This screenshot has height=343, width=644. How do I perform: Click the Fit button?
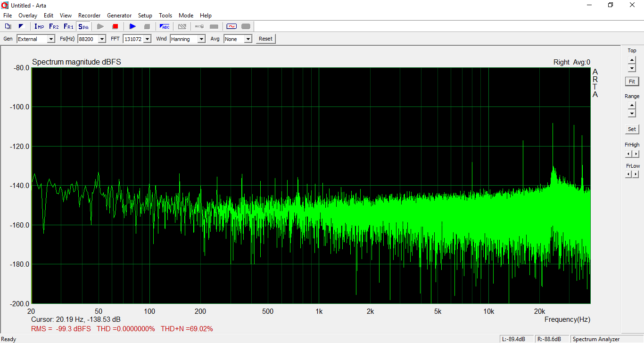[632, 82]
